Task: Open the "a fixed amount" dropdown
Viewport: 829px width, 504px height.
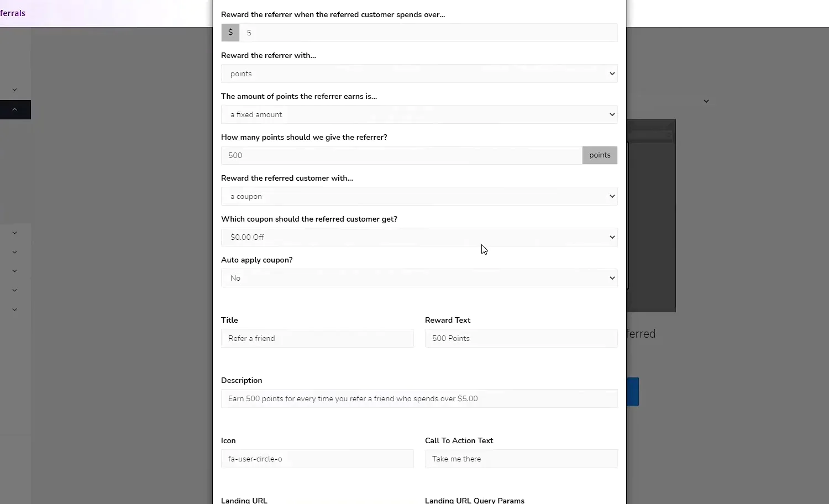Action: [419, 114]
